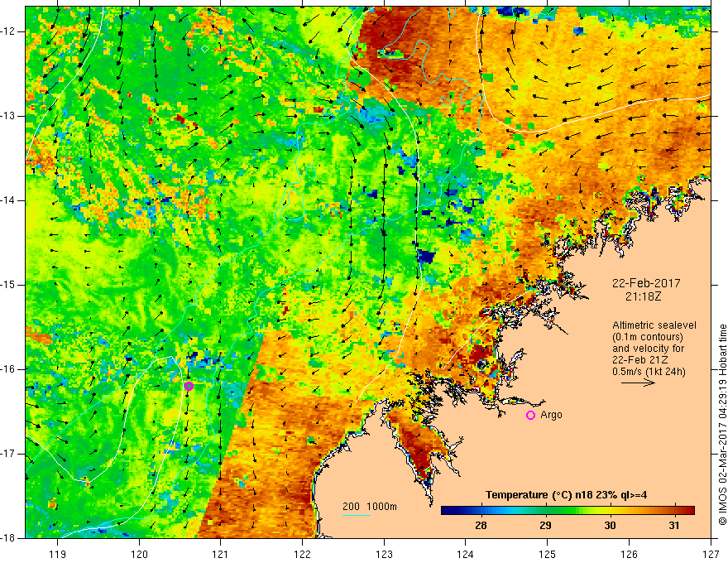Click longitude label 123 on the axis
Screen dimensions: 728x563
[x=384, y=555]
